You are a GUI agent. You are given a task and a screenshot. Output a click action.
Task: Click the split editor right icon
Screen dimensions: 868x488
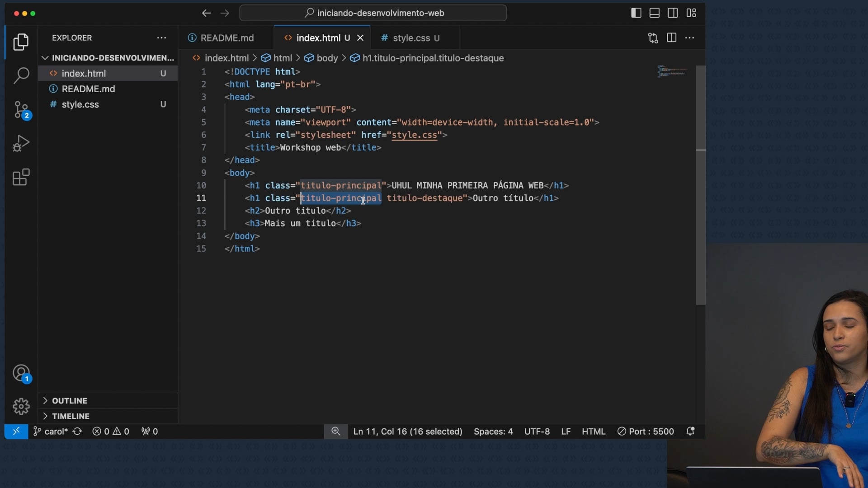(x=671, y=38)
